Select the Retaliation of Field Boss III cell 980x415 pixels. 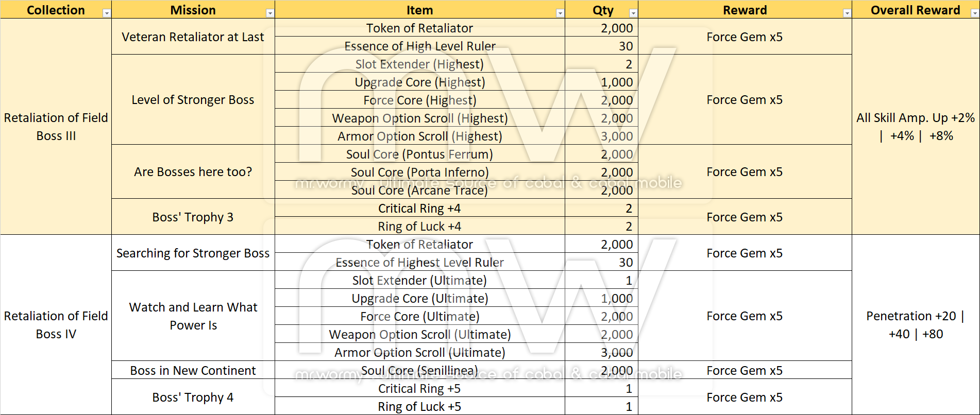coord(56,127)
